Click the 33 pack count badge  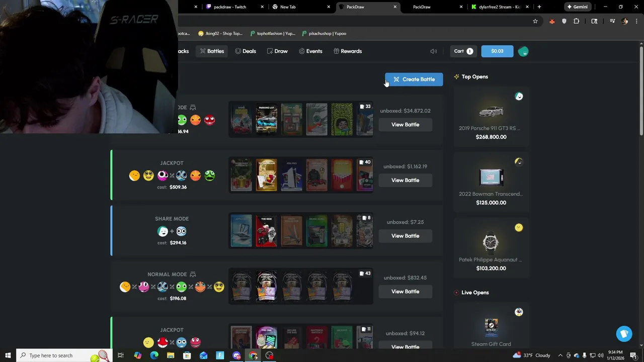(365, 107)
